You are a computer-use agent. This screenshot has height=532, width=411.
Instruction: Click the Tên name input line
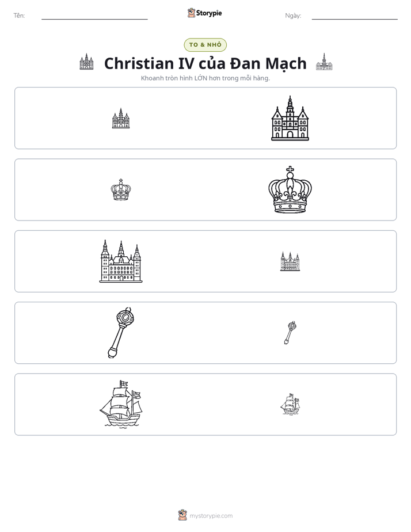pyautogui.click(x=94, y=17)
